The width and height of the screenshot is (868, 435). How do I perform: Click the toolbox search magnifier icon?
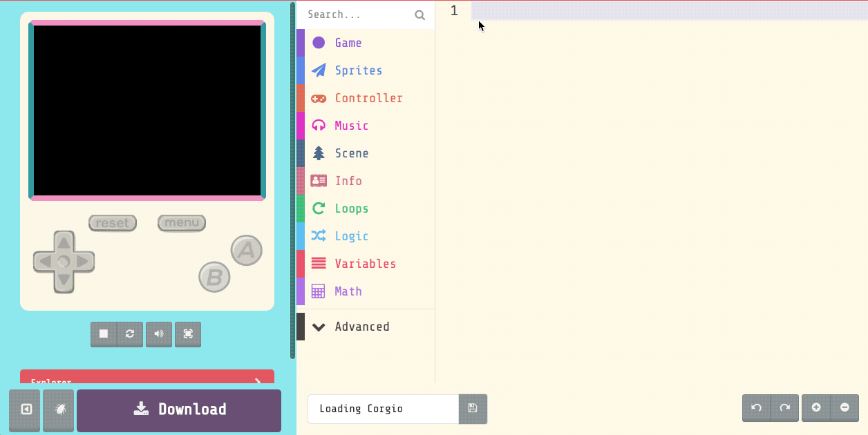pyautogui.click(x=419, y=14)
